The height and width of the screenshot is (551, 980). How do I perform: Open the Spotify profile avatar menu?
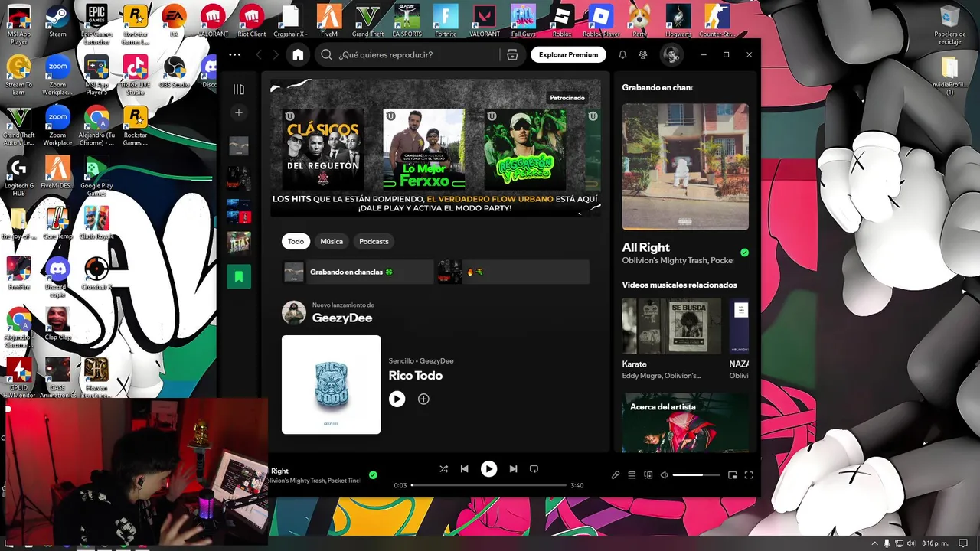671,54
